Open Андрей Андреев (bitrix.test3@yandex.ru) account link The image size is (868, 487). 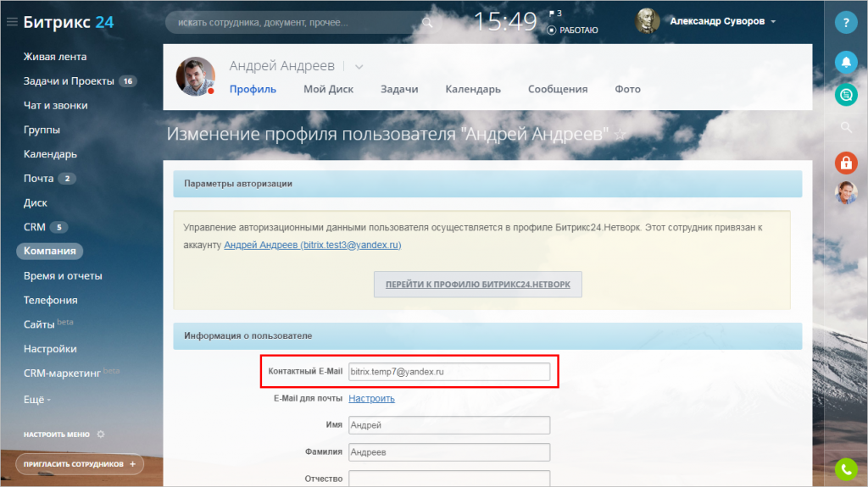(x=312, y=245)
